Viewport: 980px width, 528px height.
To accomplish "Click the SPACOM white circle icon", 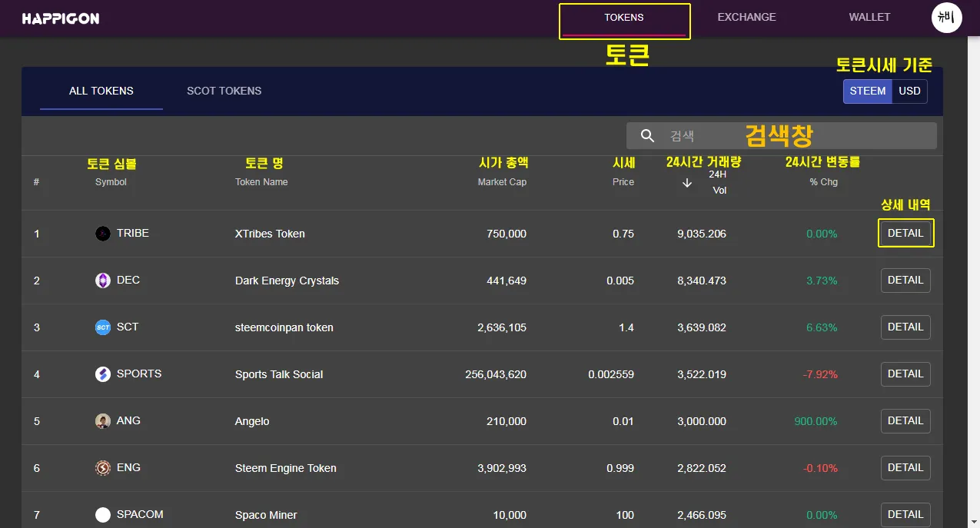I will [x=103, y=515].
